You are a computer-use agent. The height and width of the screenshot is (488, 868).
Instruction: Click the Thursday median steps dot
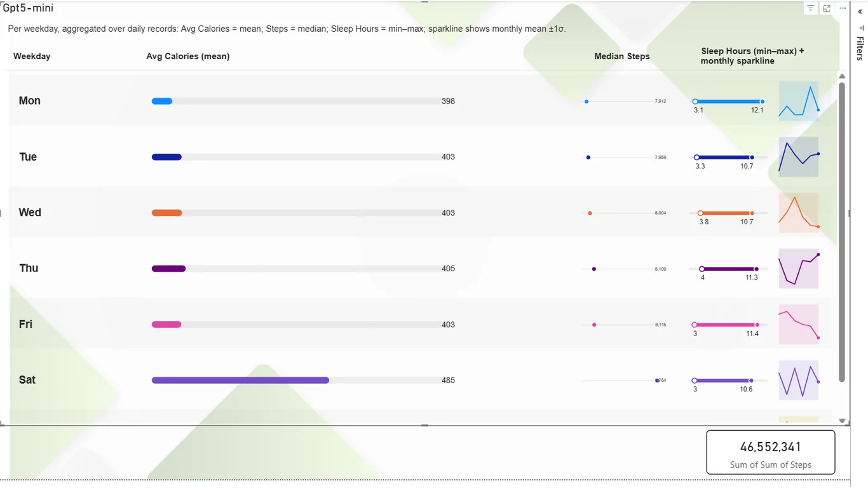click(594, 269)
